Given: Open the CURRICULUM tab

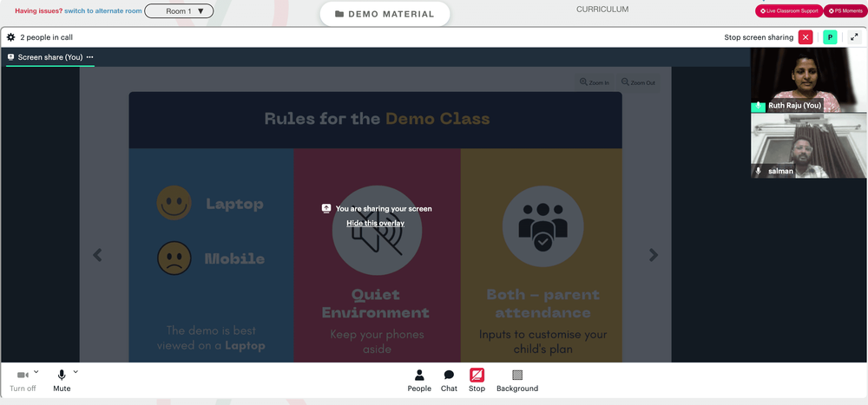Looking at the screenshot, I should tap(602, 10).
